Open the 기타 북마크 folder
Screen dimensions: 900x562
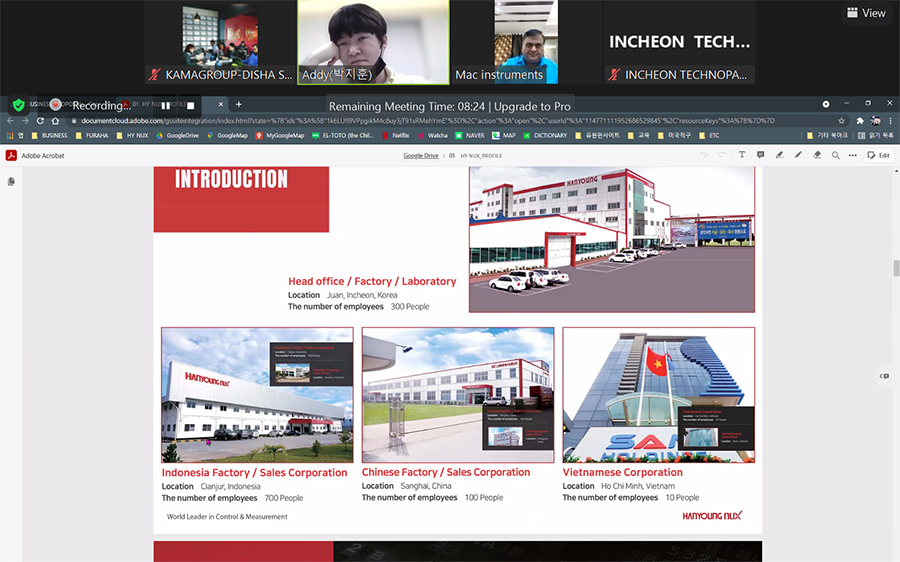click(x=827, y=135)
